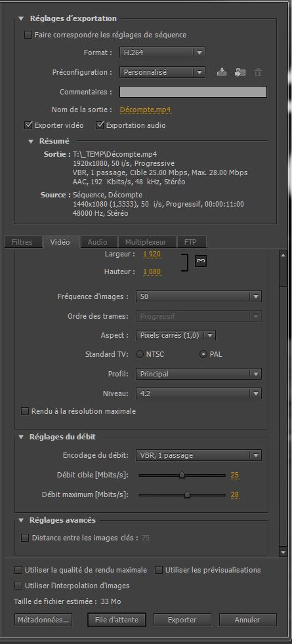
Task: Uncheck Exporter vidéo checkbox
Action: pyautogui.click(x=28, y=125)
